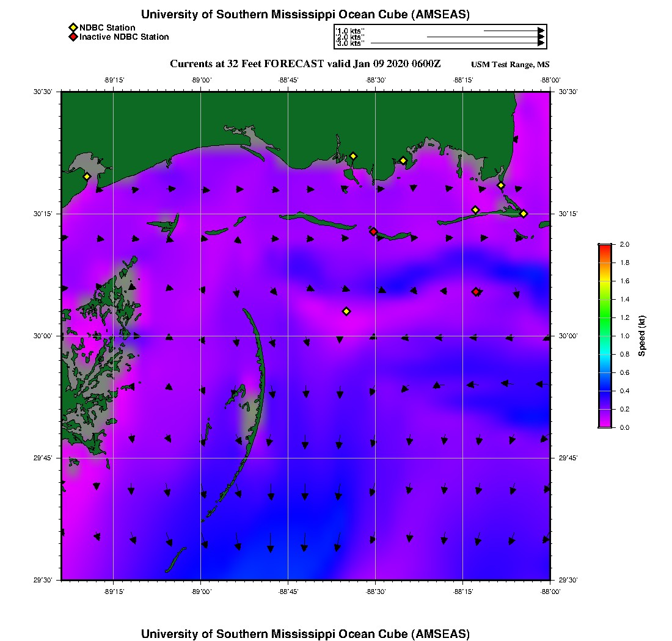Click the 'Inactive NDBC Station' legend label
This screenshot has height=641, width=672.
click(124, 37)
